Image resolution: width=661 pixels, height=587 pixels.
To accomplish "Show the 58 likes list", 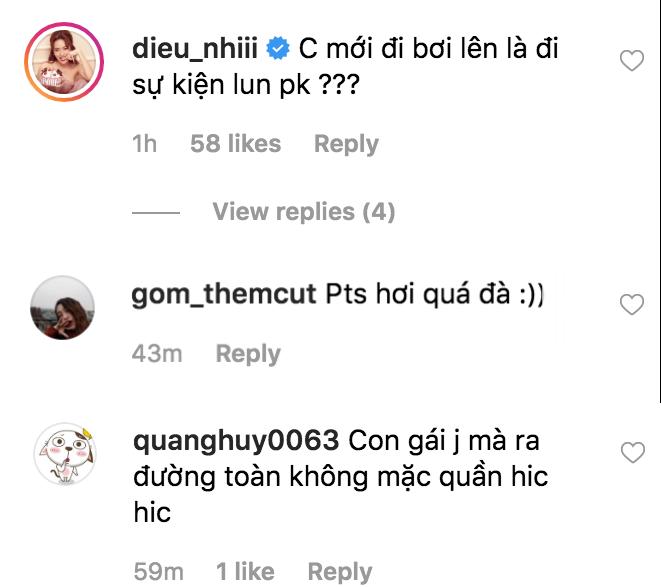I will pyautogui.click(x=235, y=144).
